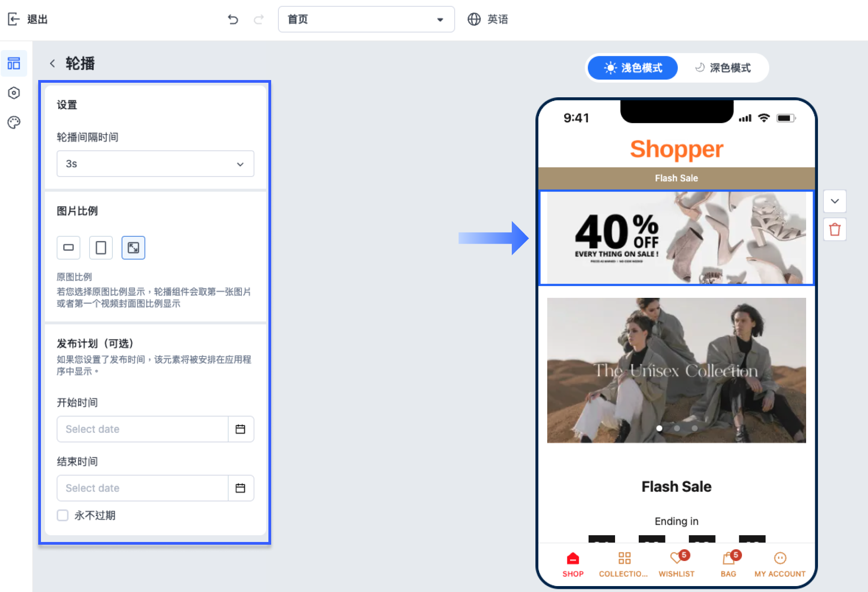Go back from the 轮播 panel
The image size is (868, 592).
pyautogui.click(x=52, y=64)
